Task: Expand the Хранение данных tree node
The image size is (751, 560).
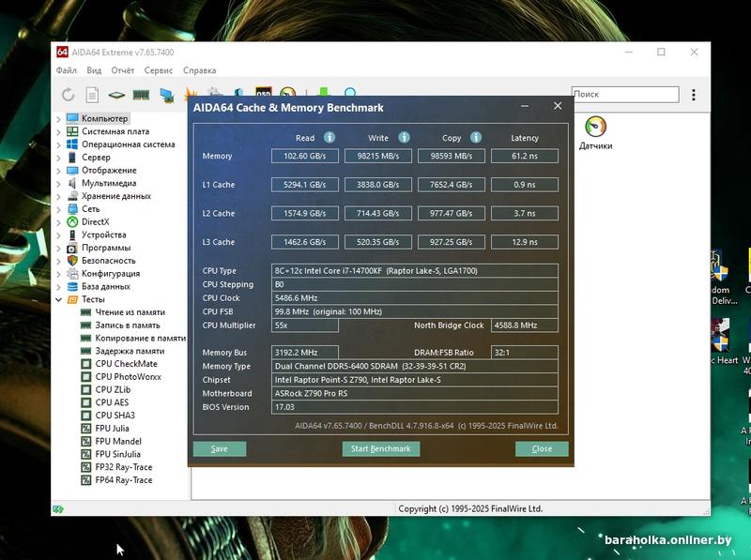Action: pyautogui.click(x=58, y=196)
